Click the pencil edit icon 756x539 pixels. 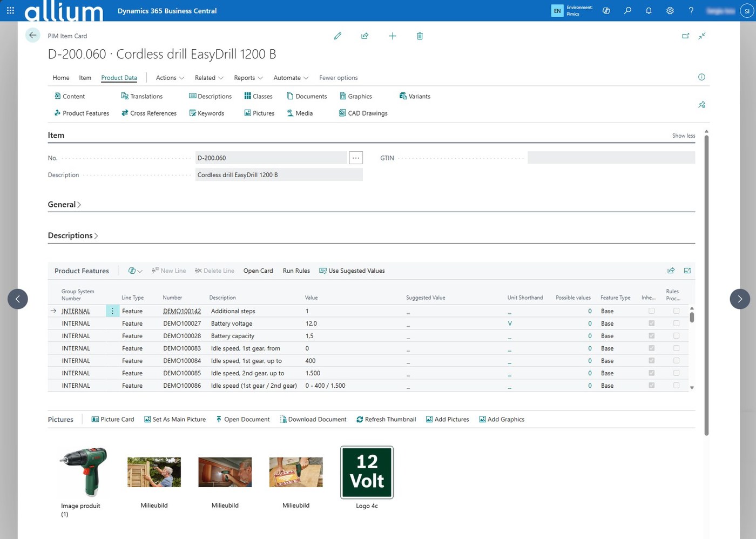pos(337,36)
